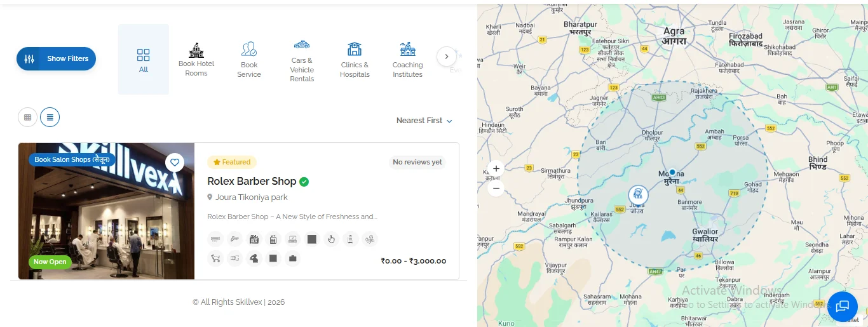Click the dark square icon beside the briefcase
The width and height of the screenshot is (868, 327).
point(273,258)
